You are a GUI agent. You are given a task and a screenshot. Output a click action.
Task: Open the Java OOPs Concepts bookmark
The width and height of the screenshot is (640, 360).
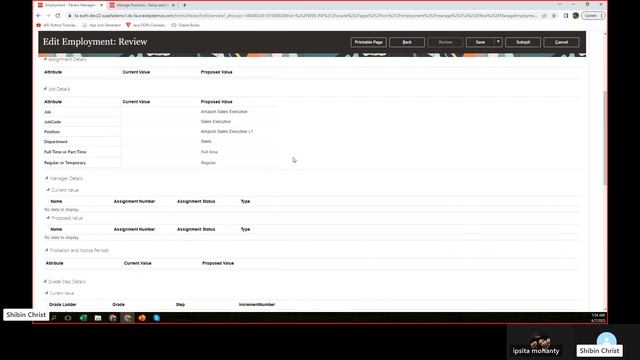click(146, 25)
